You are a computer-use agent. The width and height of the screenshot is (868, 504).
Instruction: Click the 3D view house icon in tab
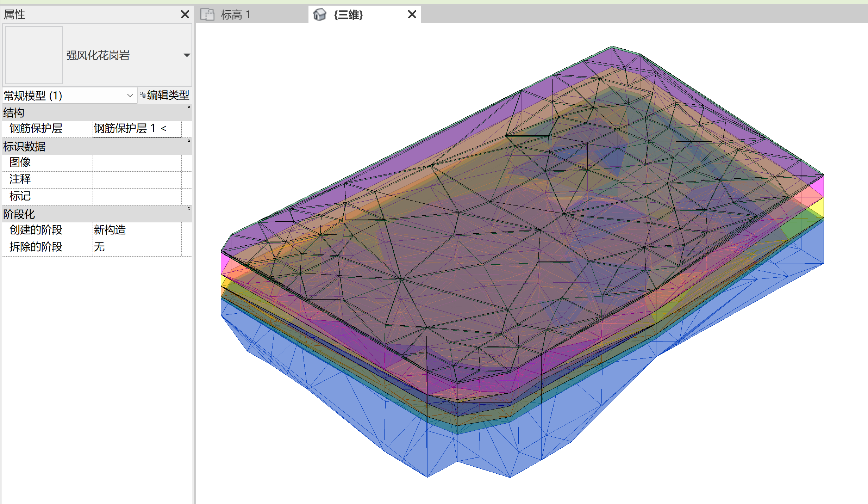[x=320, y=14]
